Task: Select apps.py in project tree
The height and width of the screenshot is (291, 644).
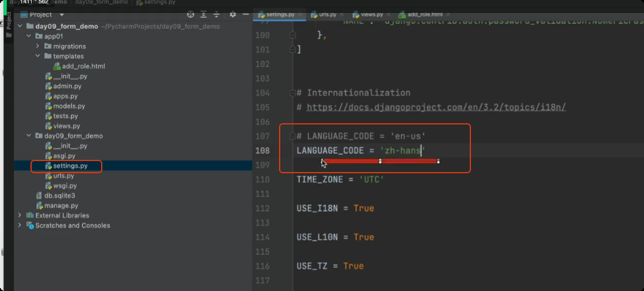Action: (62, 96)
